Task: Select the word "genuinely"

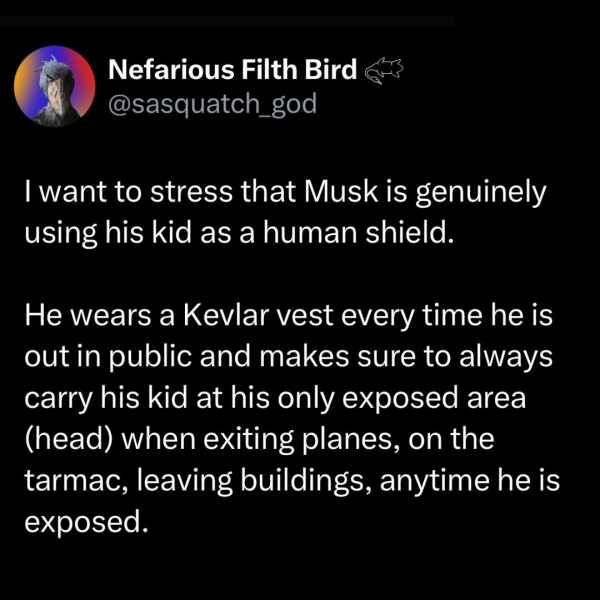Action: point(481,193)
